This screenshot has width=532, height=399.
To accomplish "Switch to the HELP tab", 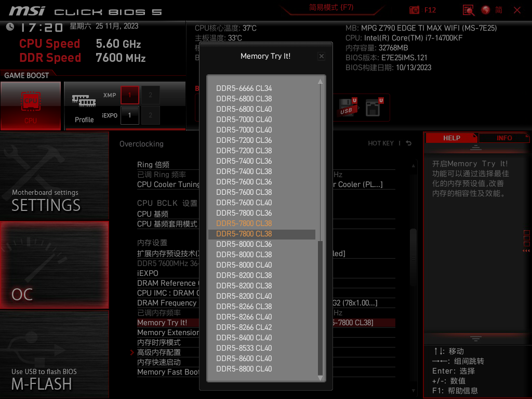I will coord(451,138).
